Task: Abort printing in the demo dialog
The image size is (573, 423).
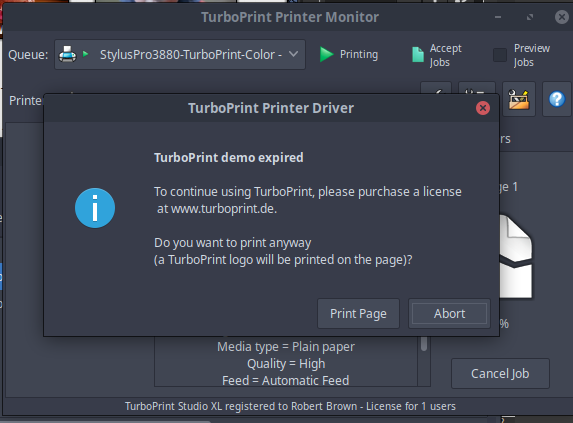Action: 449,313
